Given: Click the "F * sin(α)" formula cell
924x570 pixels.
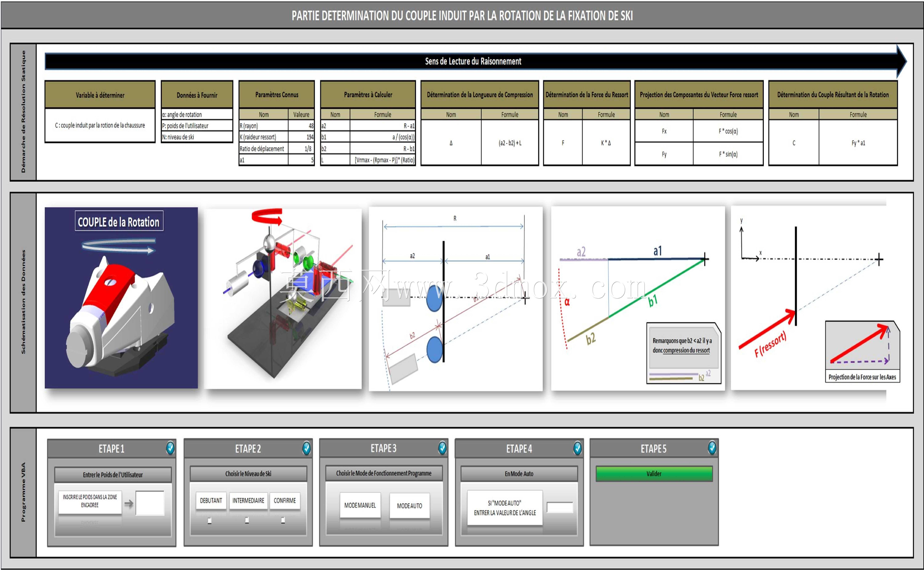Looking at the screenshot, I should (x=728, y=154).
